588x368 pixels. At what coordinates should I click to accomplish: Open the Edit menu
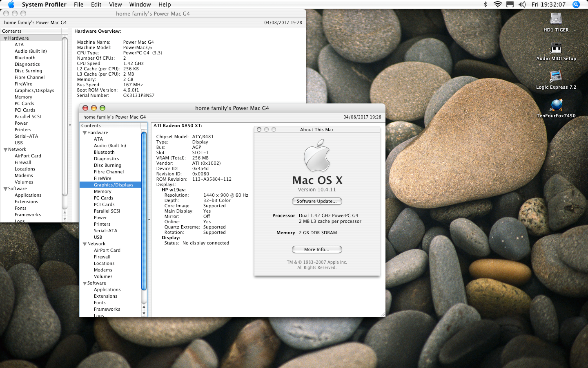point(96,4)
